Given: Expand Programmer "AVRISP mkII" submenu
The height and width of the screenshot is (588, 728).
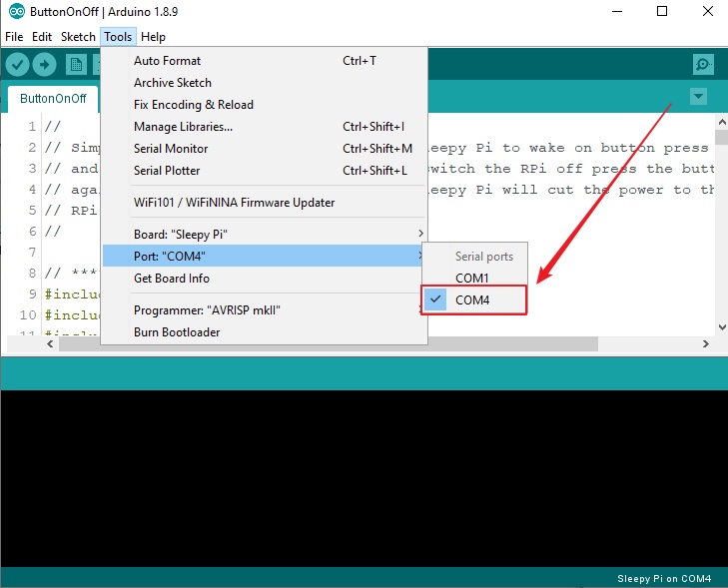Looking at the screenshot, I should (265, 310).
